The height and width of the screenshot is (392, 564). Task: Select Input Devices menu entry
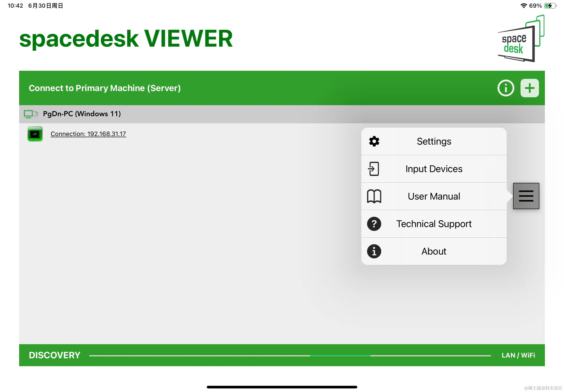(x=434, y=169)
